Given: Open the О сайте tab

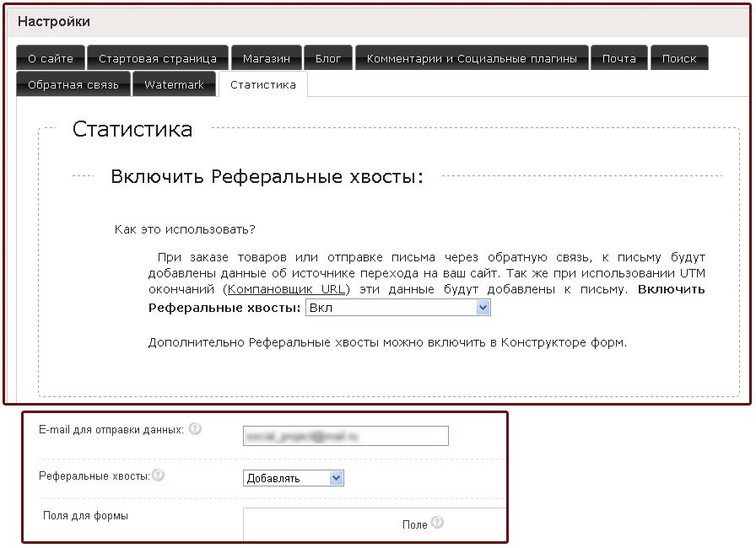Looking at the screenshot, I should pos(51,58).
